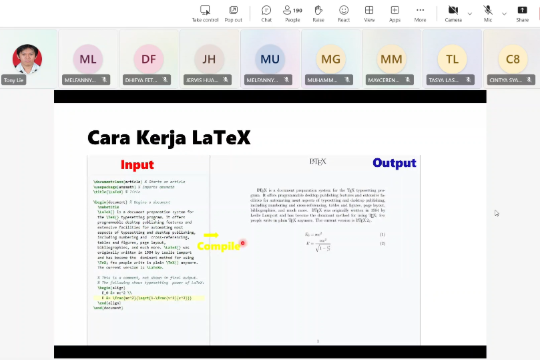Select the DF participant avatar tile
The height and width of the screenshot is (360, 540).
[x=149, y=59]
